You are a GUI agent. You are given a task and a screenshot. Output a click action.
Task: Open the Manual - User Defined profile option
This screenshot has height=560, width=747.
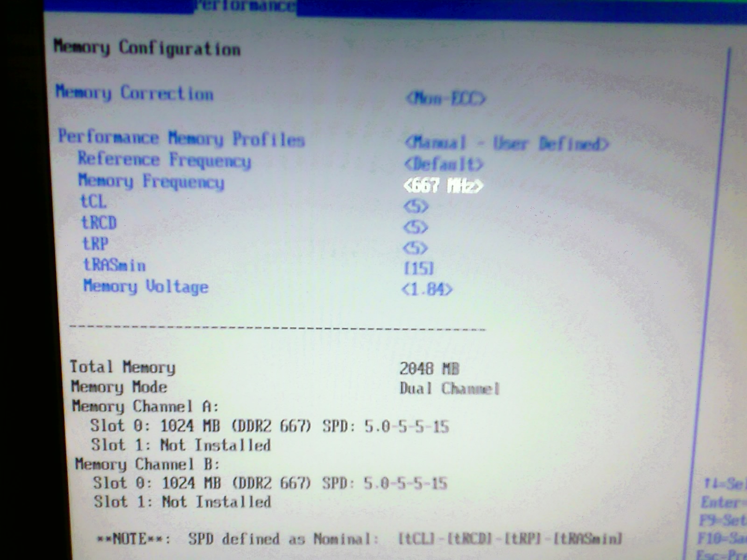(506, 143)
